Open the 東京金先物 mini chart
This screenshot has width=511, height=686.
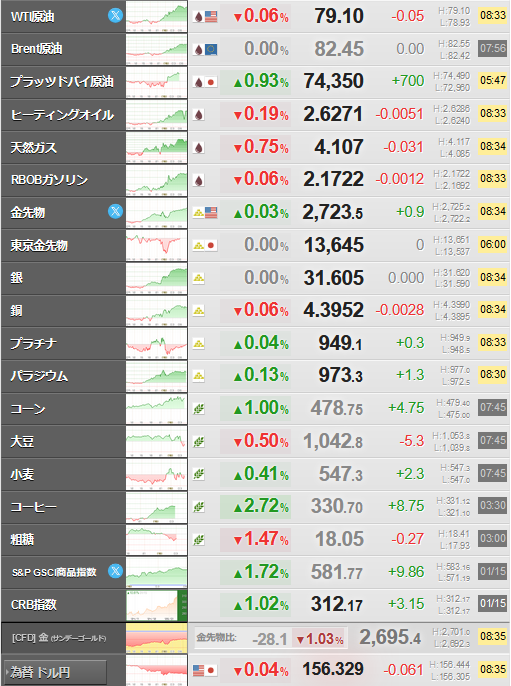tap(157, 245)
